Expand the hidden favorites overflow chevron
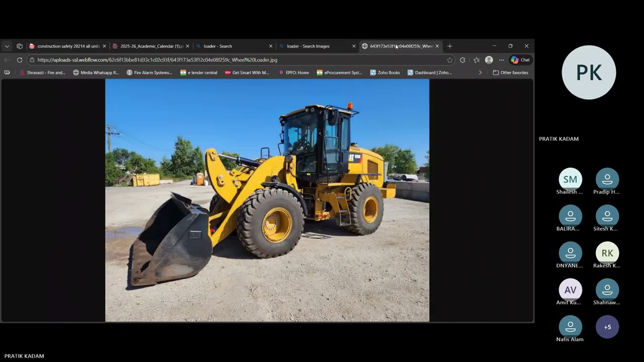 tap(480, 72)
